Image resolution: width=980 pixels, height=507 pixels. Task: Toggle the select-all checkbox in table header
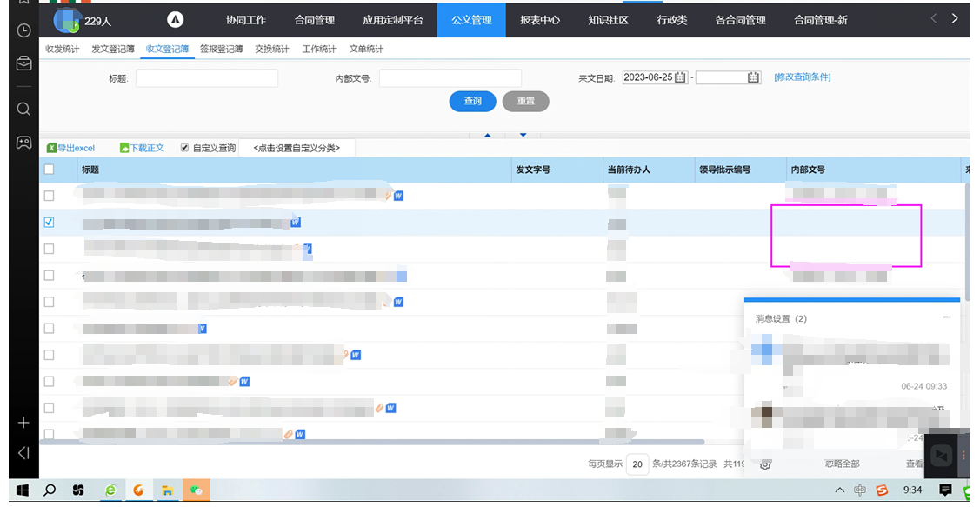[49, 170]
